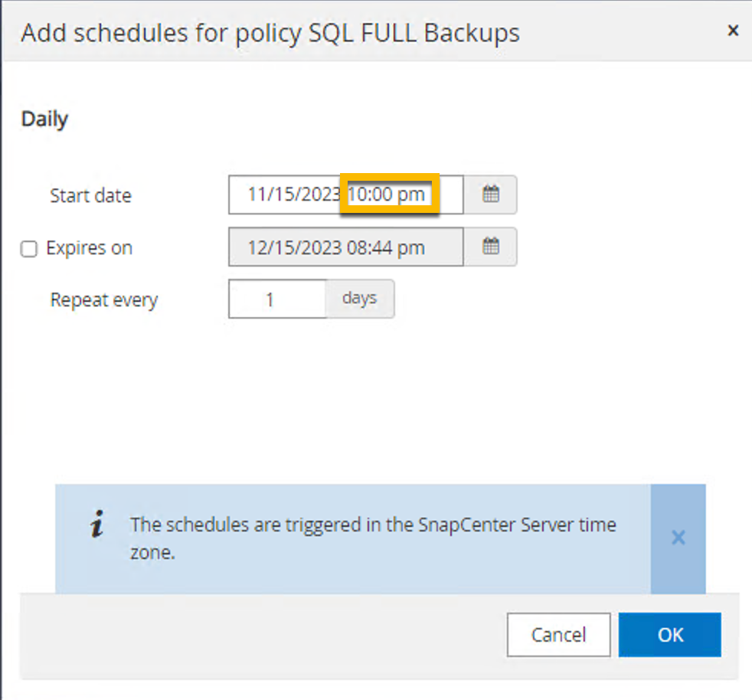Click the gray footer area left of Cancel
Screen dimensions: 752x700
pyautogui.click(x=260, y=635)
